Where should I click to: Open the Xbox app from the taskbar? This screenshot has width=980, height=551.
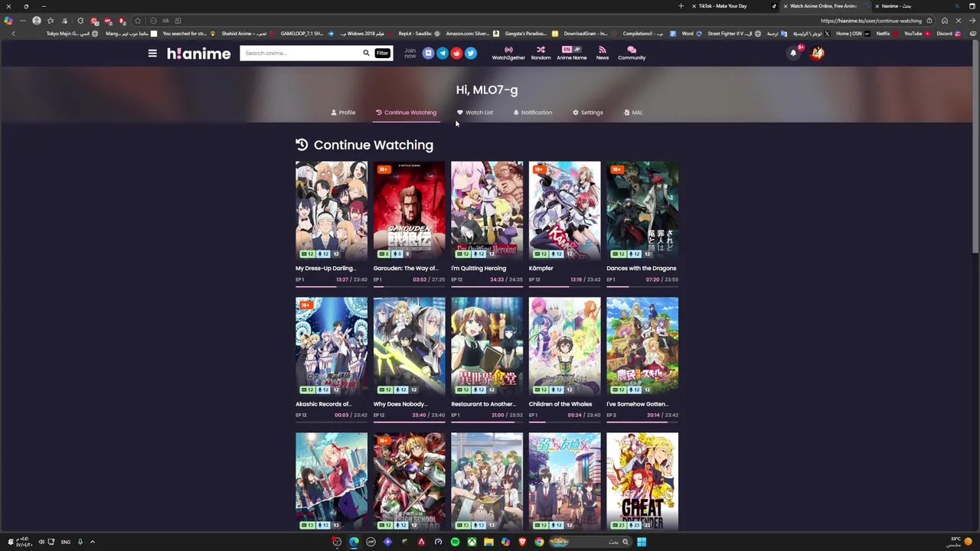coord(472,542)
